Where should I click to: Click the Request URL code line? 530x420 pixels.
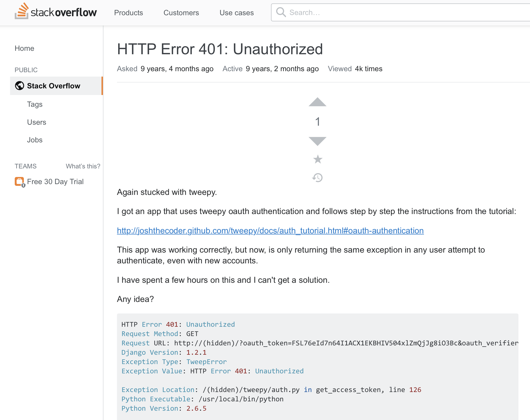[320, 343]
